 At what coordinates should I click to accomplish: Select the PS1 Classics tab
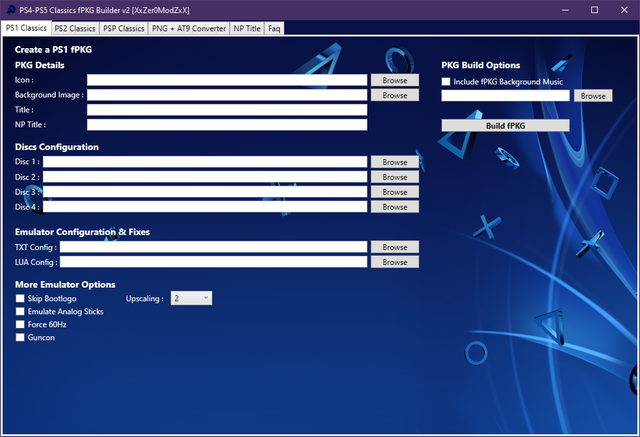pos(26,28)
